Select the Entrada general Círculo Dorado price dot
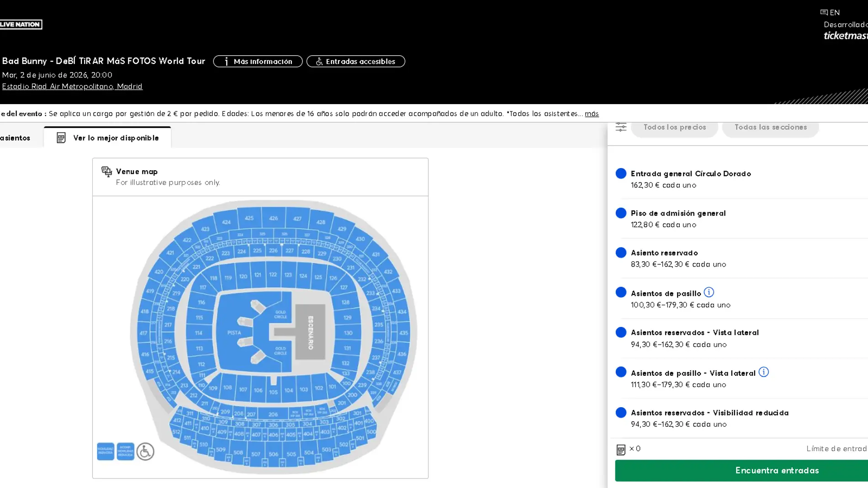Viewport: 868px width, 488px height. [620, 173]
